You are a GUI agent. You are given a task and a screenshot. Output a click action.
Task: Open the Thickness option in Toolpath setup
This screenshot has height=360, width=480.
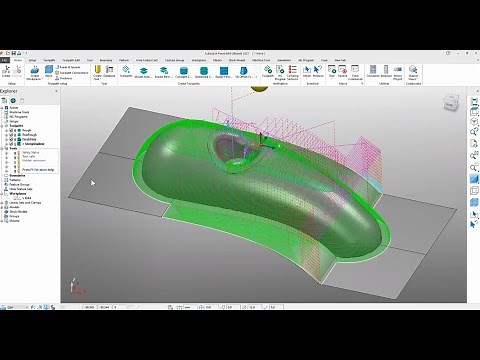(x=64, y=78)
